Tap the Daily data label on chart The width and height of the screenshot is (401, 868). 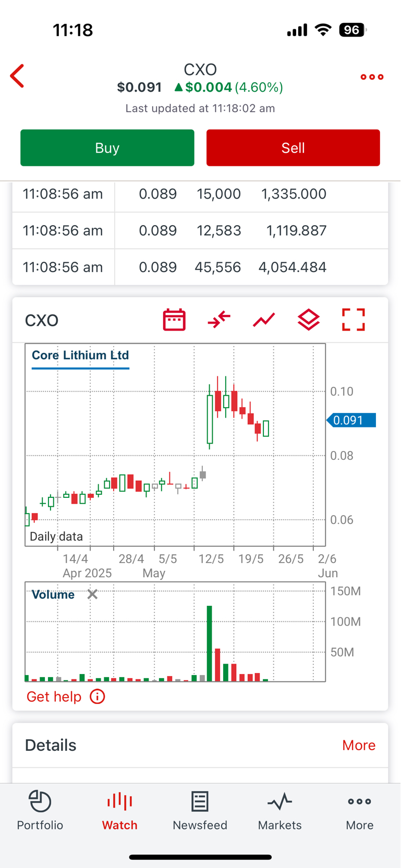[56, 536]
